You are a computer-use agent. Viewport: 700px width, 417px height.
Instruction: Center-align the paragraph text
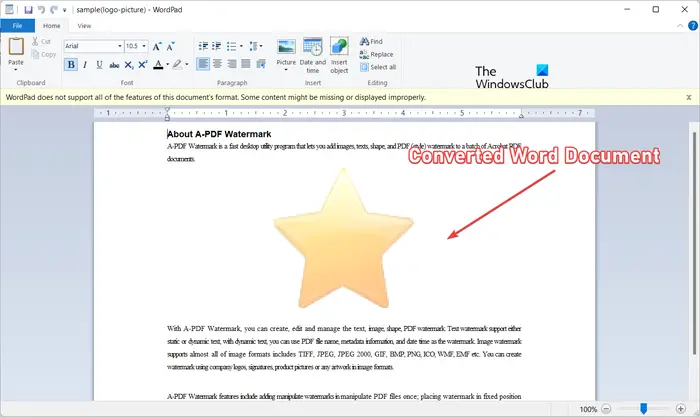218,65
